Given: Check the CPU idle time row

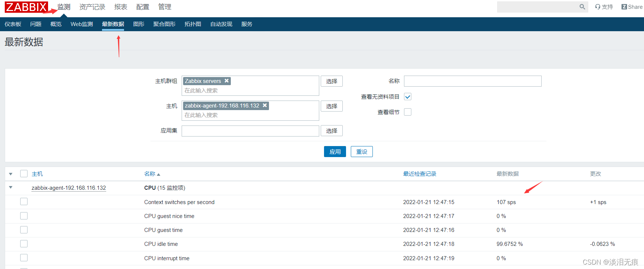Looking at the screenshot, I should tap(24, 244).
